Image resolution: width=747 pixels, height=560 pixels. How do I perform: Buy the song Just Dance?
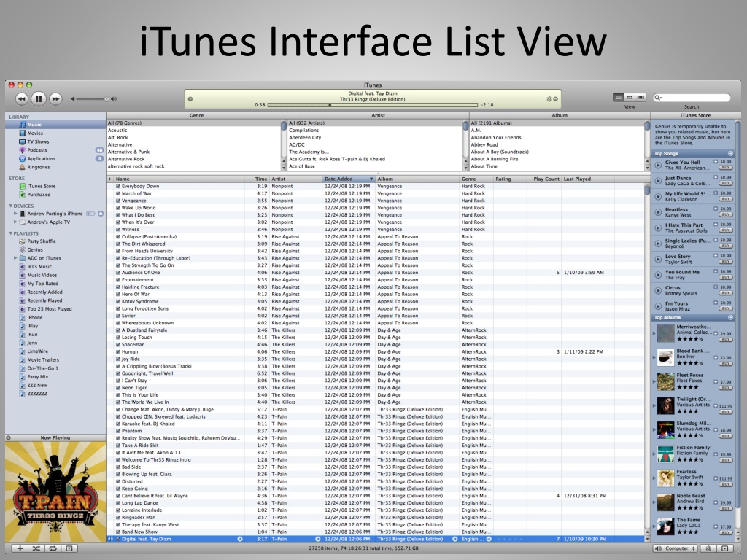click(725, 184)
